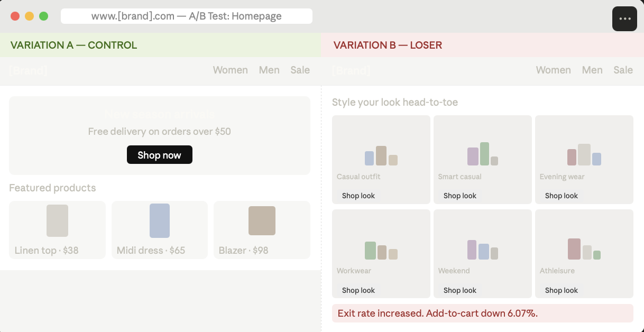Select the Midi dress blue swatch image
Screen dimensions: 644x332
tap(159, 220)
